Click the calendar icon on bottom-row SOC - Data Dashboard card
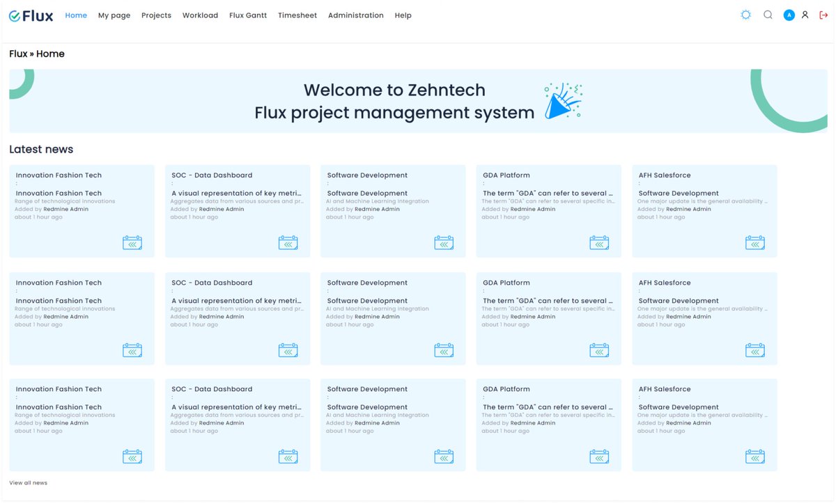836x504 pixels. (x=288, y=457)
